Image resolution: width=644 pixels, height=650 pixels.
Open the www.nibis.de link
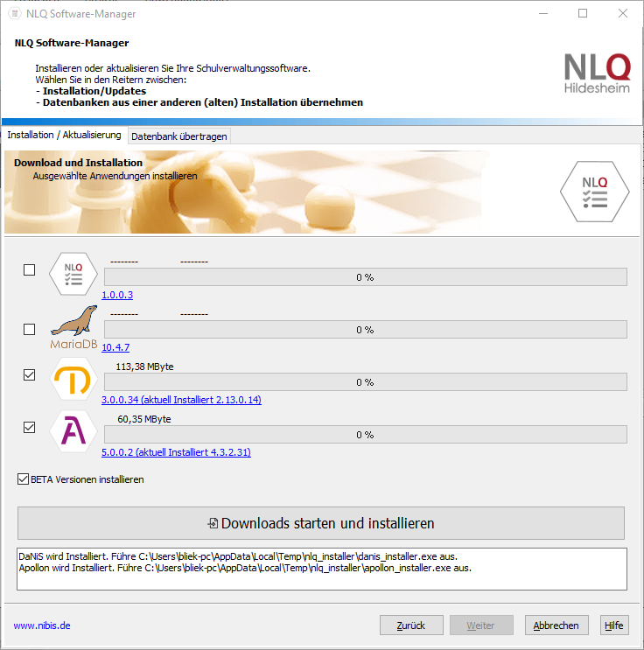pos(42,626)
